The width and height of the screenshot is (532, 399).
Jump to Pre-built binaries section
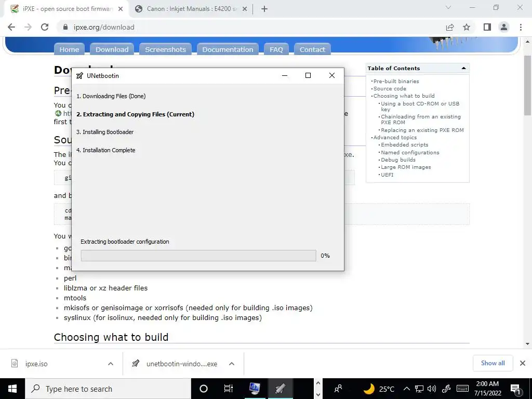[396, 81]
